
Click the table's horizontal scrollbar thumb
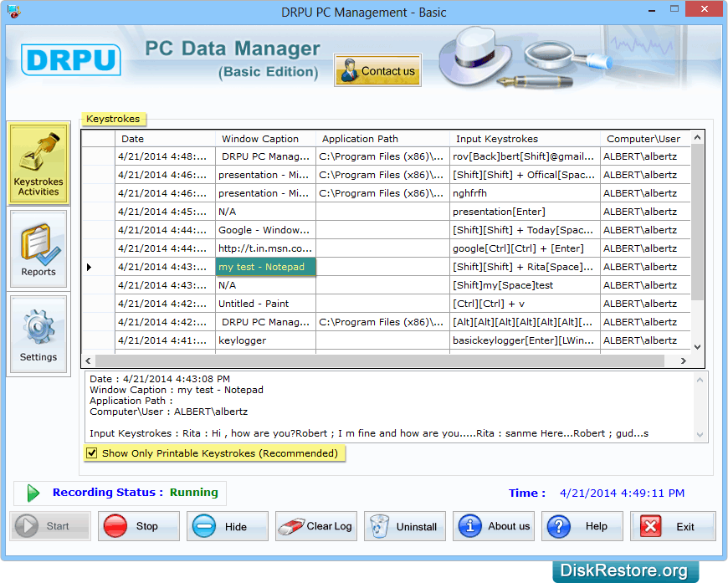(x=380, y=361)
